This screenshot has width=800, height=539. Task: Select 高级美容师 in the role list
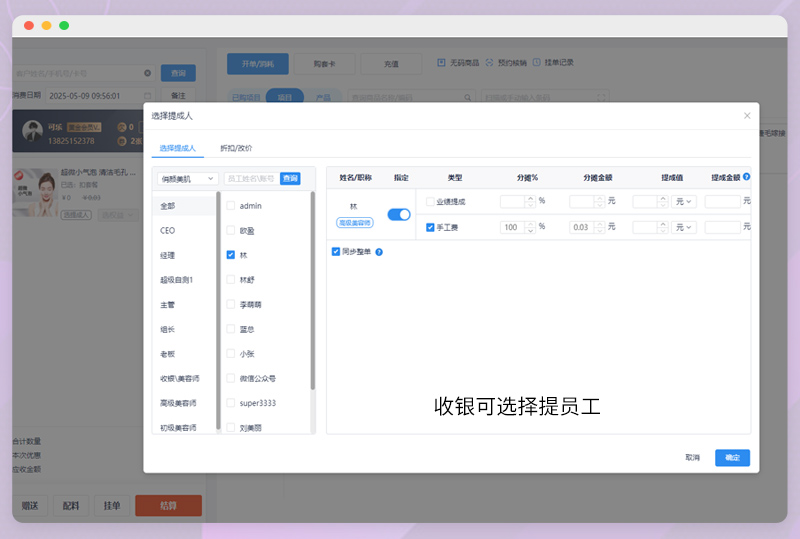click(179, 403)
